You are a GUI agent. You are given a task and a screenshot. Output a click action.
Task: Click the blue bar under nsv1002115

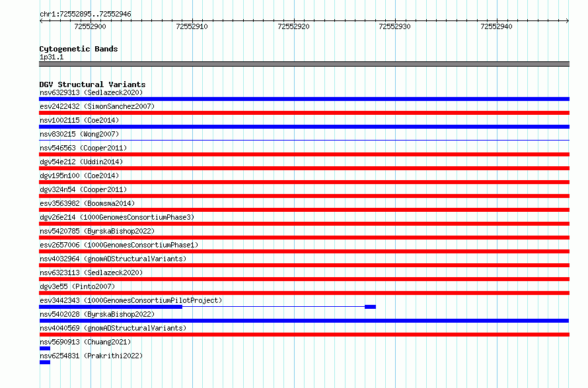pyautogui.click(x=304, y=127)
